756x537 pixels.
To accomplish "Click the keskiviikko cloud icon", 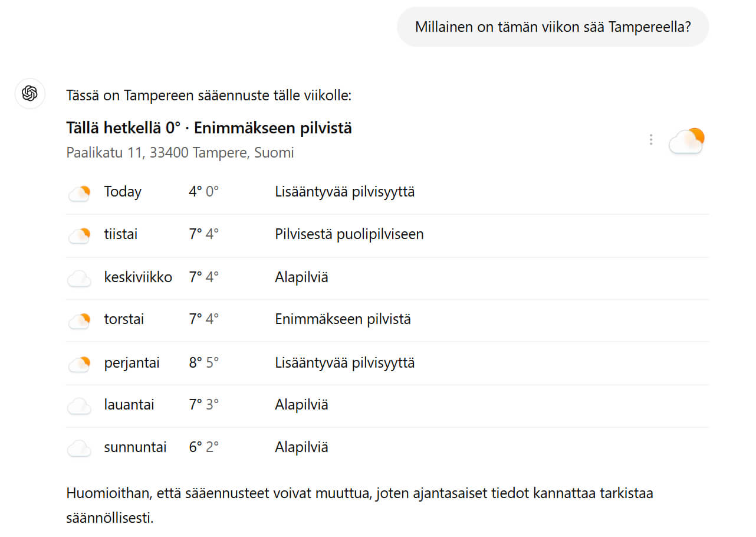I will coord(79,278).
